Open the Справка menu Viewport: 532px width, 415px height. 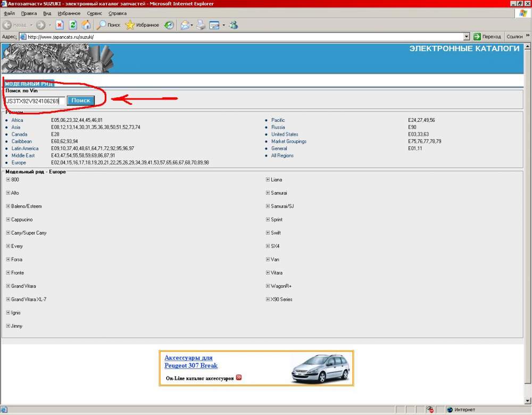click(x=118, y=14)
